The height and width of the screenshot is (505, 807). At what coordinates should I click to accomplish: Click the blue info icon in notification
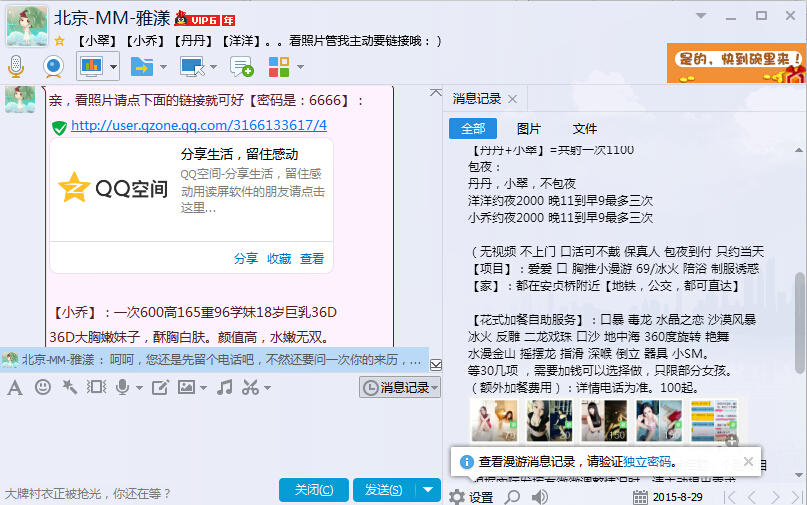point(466,462)
